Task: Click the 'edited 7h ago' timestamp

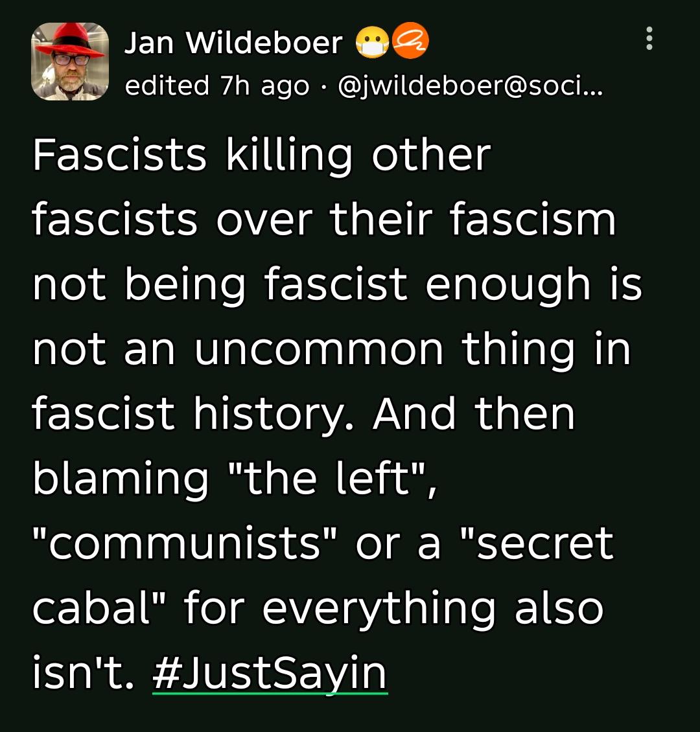Action: [217, 86]
